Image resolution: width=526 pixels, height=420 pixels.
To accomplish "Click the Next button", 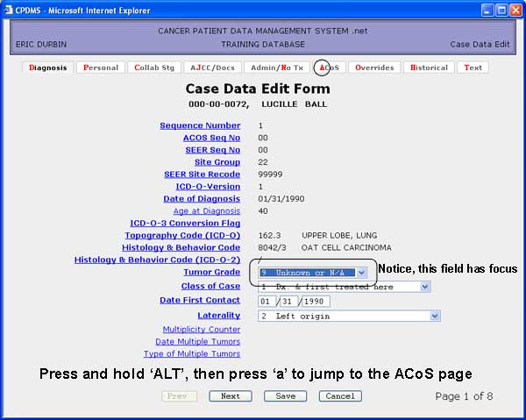I will [x=231, y=396].
